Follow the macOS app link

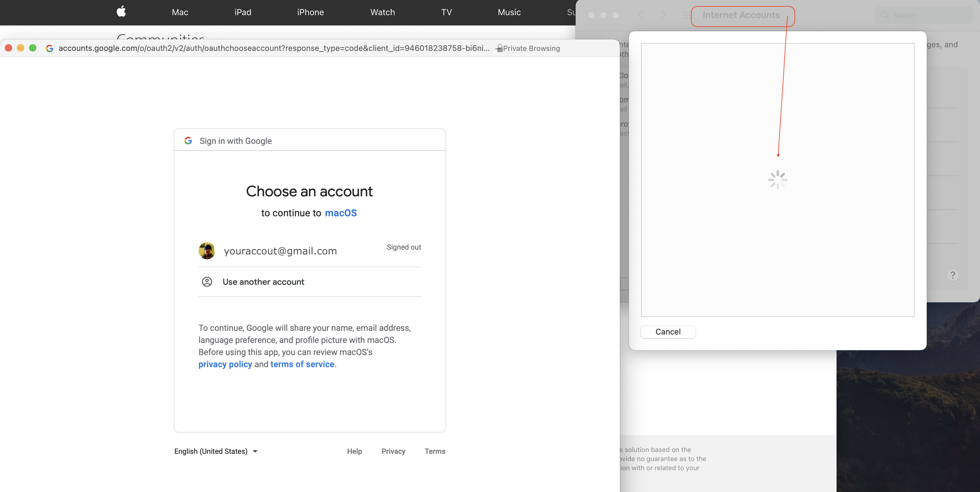pyautogui.click(x=340, y=213)
